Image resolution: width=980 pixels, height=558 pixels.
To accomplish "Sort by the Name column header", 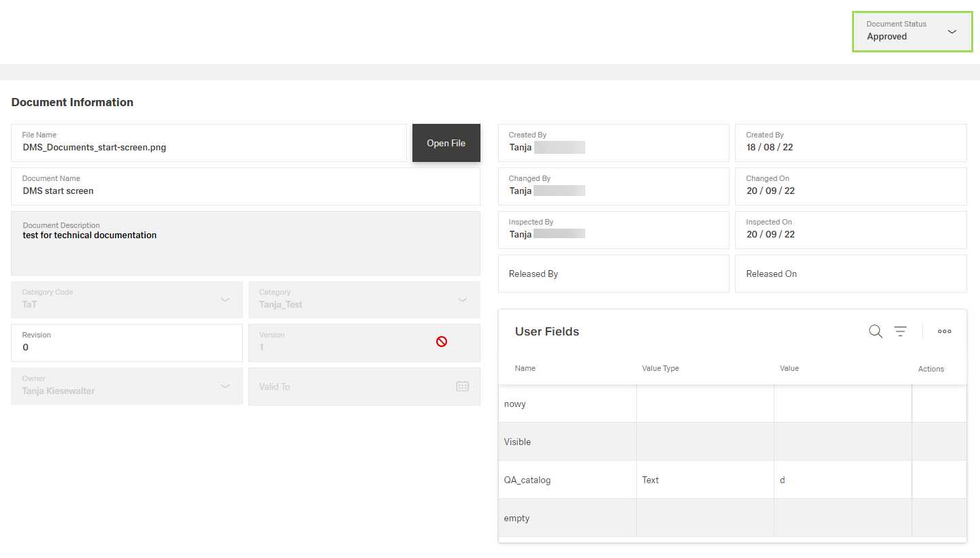I will point(525,368).
